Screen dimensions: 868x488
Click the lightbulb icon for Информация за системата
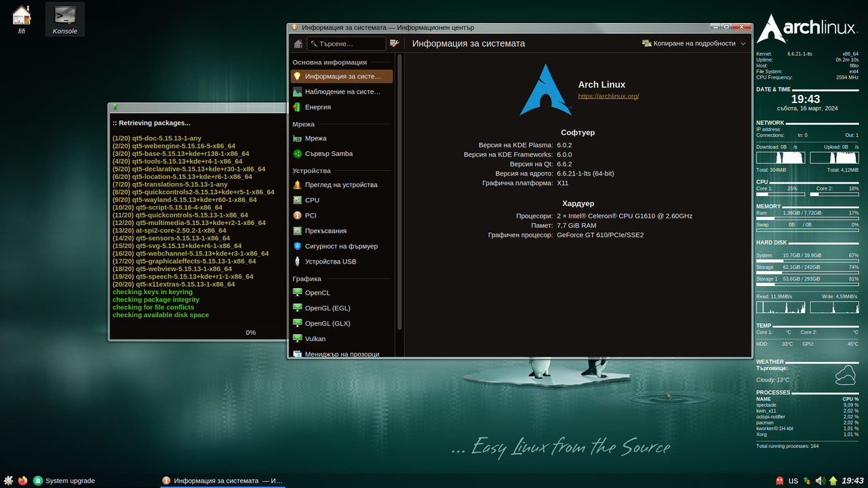pos(297,77)
